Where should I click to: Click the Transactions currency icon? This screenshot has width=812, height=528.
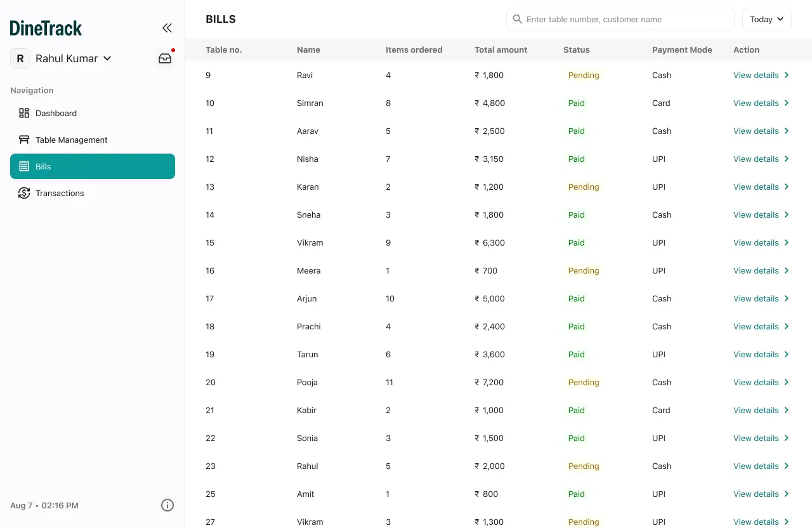(x=24, y=193)
